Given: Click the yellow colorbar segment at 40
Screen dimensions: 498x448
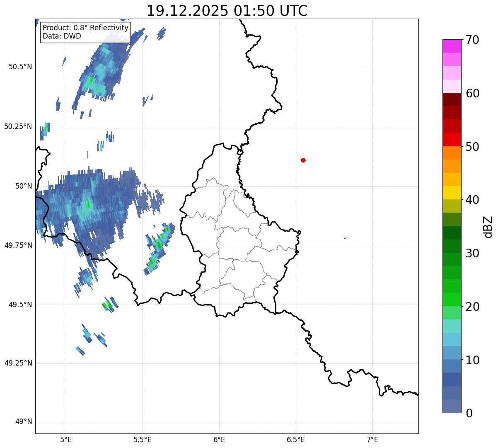Looking at the screenshot, I should pos(452,193).
